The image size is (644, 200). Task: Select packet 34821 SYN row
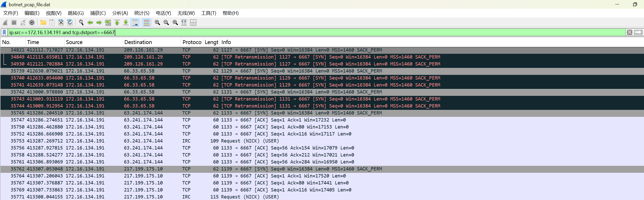322,50
